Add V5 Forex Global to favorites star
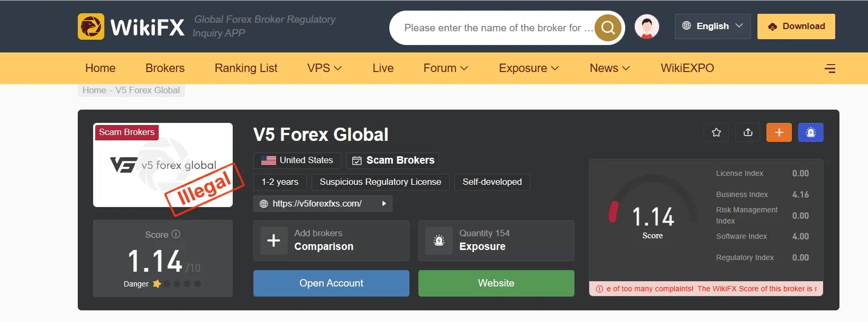The image size is (868, 322). (x=716, y=132)
